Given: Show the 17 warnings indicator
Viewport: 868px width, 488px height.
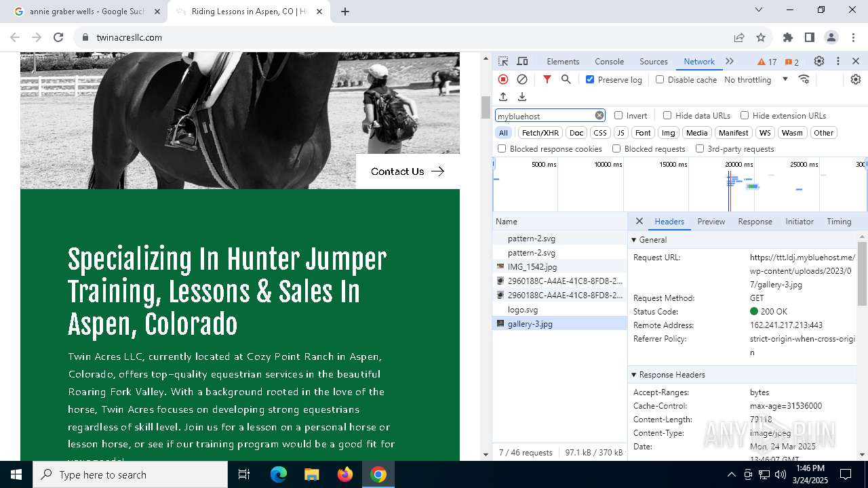Looking at the screenshot, I should click(x=767, y=62).
